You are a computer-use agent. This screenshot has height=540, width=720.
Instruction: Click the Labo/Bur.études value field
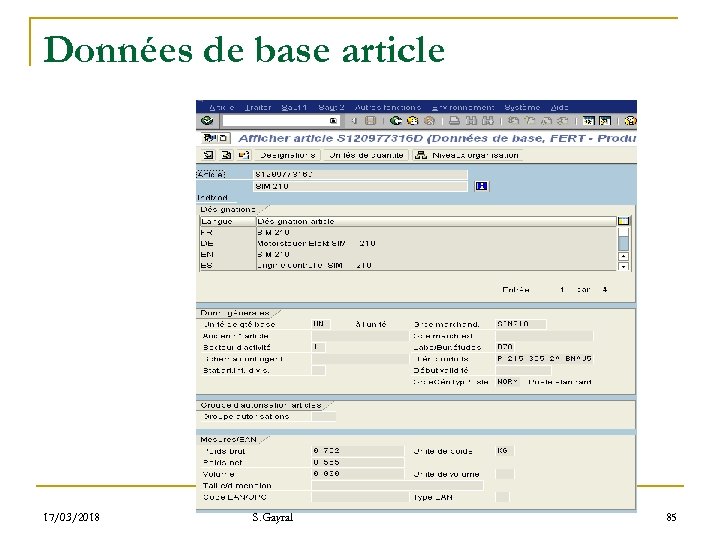coord(505,347)
